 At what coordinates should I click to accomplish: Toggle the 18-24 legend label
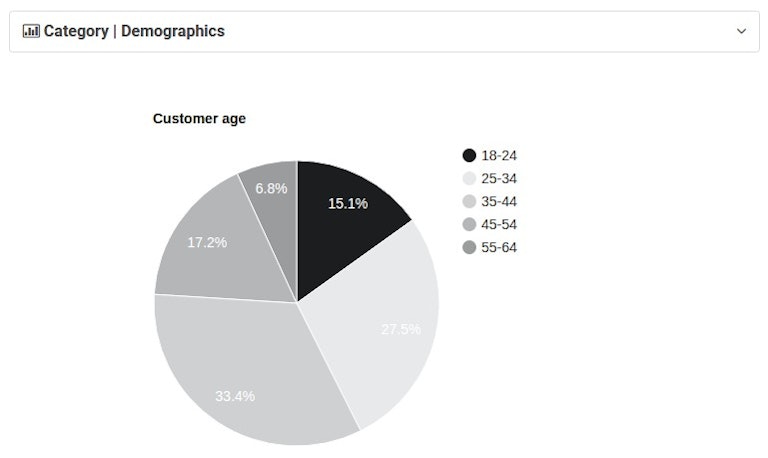pos(499,155)
